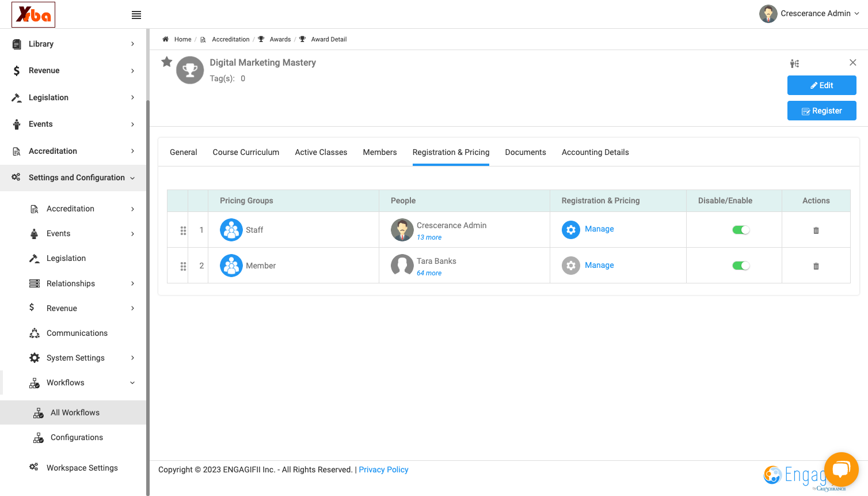Screen dimensions: 868x496
Task: Click the Communications icon in sidebar
Action: [x=35, y=333]
